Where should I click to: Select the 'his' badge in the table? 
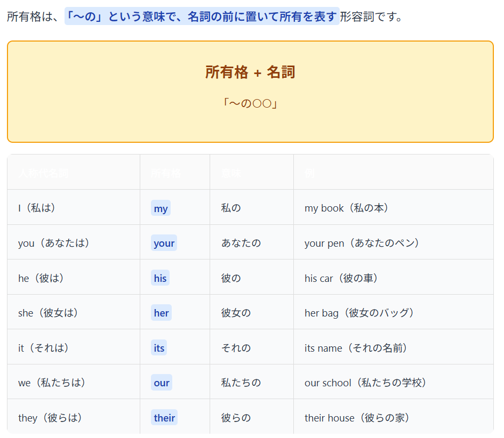pos(160,278)
